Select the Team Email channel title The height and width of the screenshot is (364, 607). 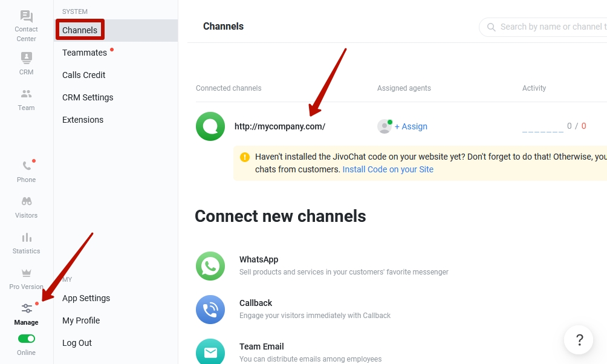(261, 346)
